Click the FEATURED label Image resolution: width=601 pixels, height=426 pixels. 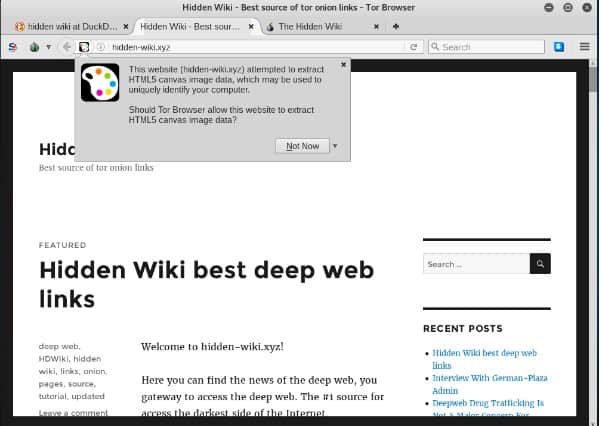pos(62,245)
